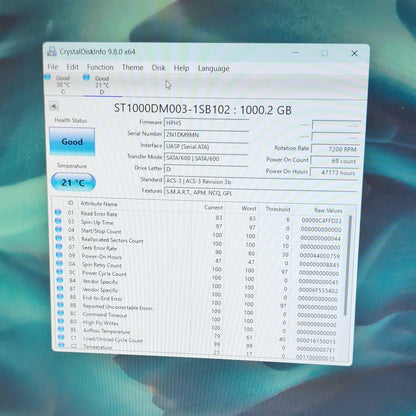
Task: Click status icon for B7 Vendor Specific
Action: (x=60, y=288)
